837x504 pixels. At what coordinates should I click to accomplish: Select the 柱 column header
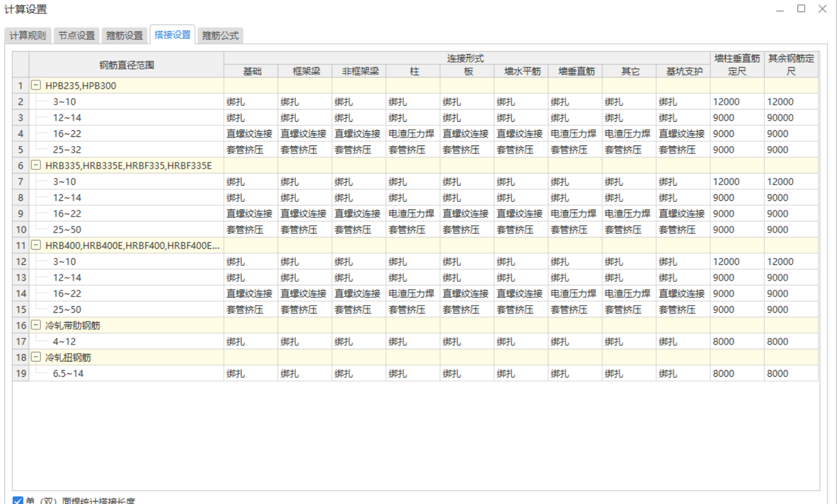pos(413,71)
